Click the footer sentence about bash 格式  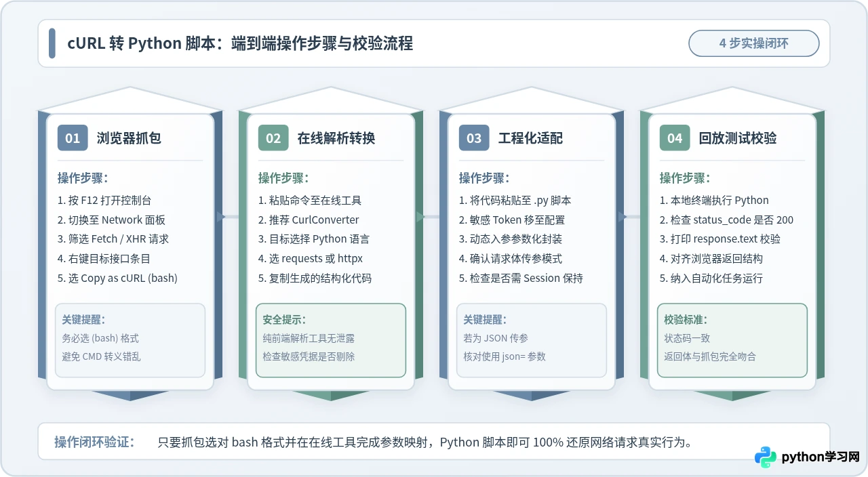coord(425,442)
